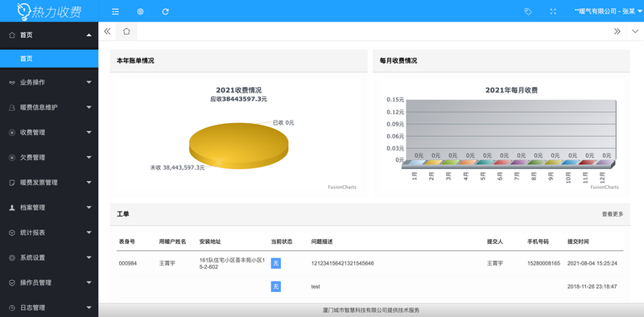Click meter number 000984

tap(128, 264)
